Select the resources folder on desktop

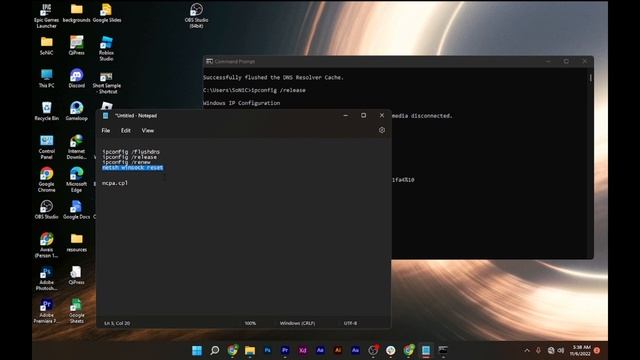pos(76,242)
